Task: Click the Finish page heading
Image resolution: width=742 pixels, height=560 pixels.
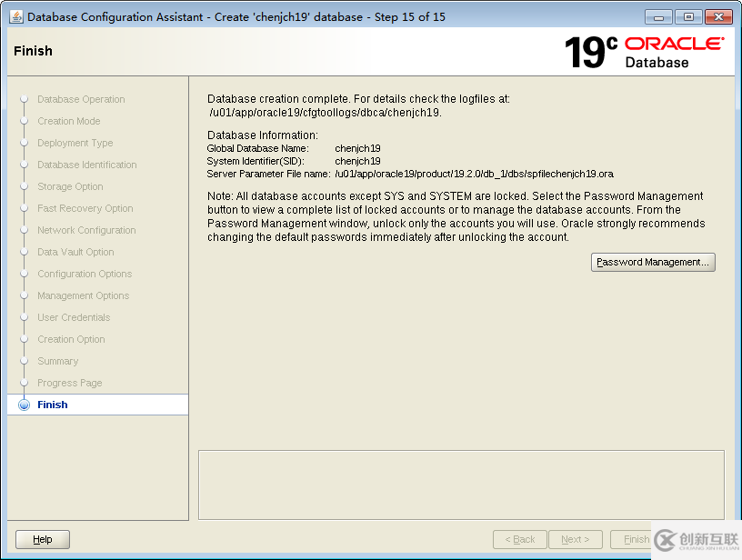Action: [x=33, y=51]
